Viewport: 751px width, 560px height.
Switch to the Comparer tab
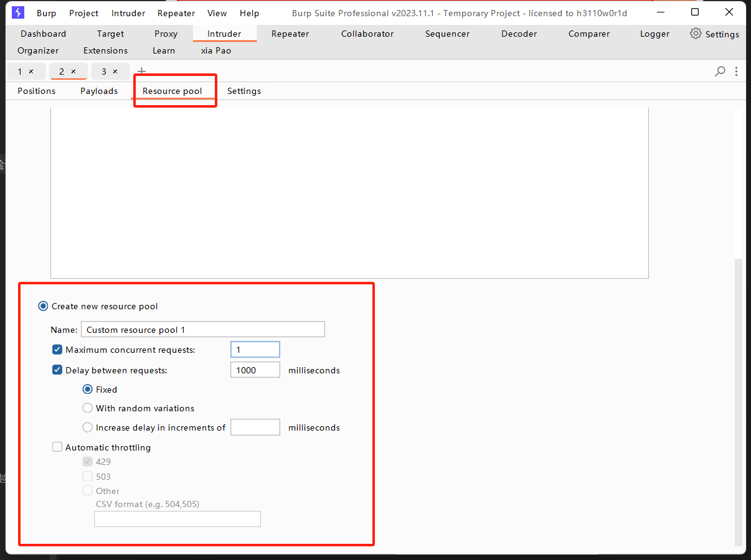(x=589, y=34)
